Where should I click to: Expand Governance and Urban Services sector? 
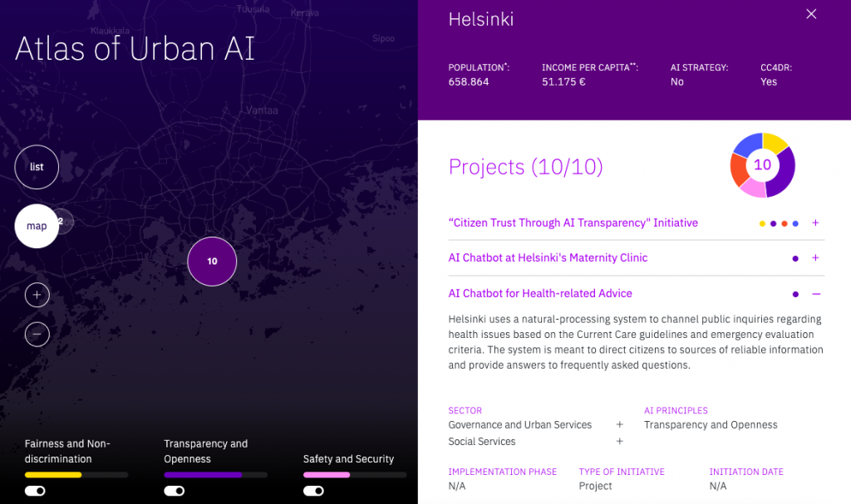coord(619,425)
